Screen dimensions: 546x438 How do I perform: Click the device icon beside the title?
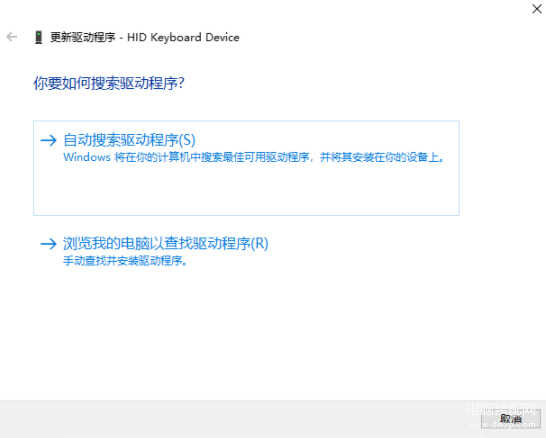38,37
